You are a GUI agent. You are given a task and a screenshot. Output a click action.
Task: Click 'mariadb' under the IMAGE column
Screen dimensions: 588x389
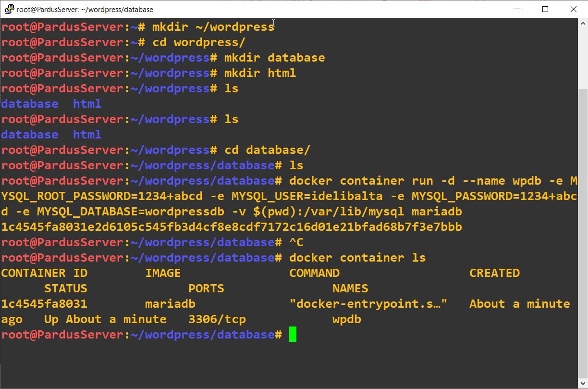coord(170,304)
